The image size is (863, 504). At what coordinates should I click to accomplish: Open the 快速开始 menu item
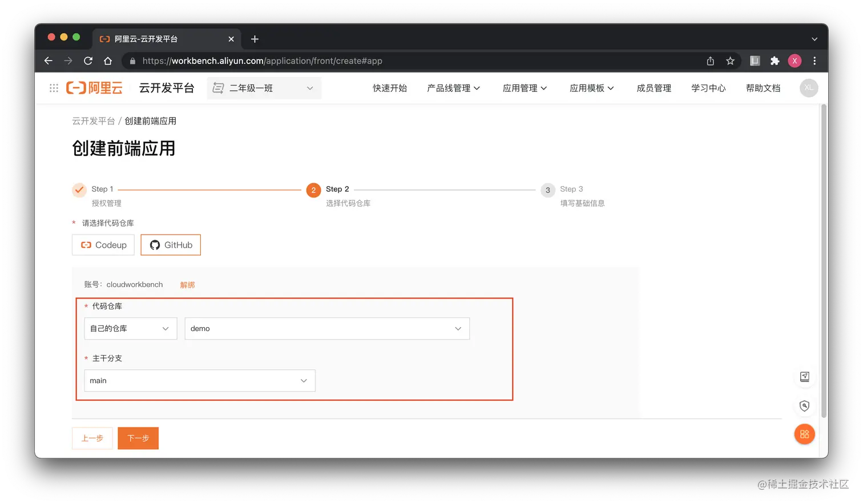pos(390,88)
